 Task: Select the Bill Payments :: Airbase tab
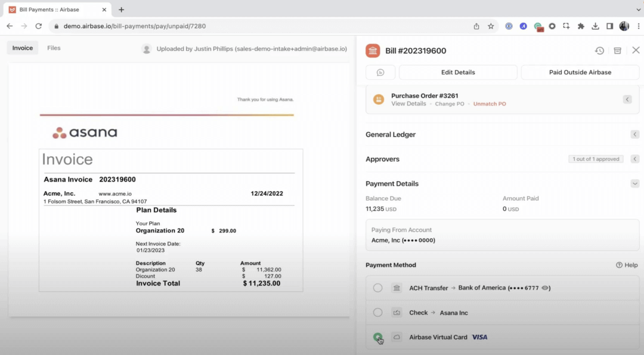(x=58, y=10)
